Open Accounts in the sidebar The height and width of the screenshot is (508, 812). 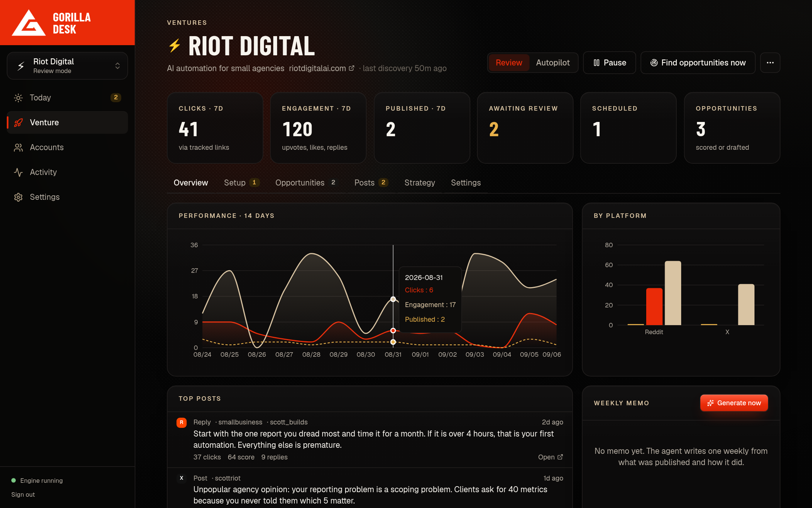point(67,148)
